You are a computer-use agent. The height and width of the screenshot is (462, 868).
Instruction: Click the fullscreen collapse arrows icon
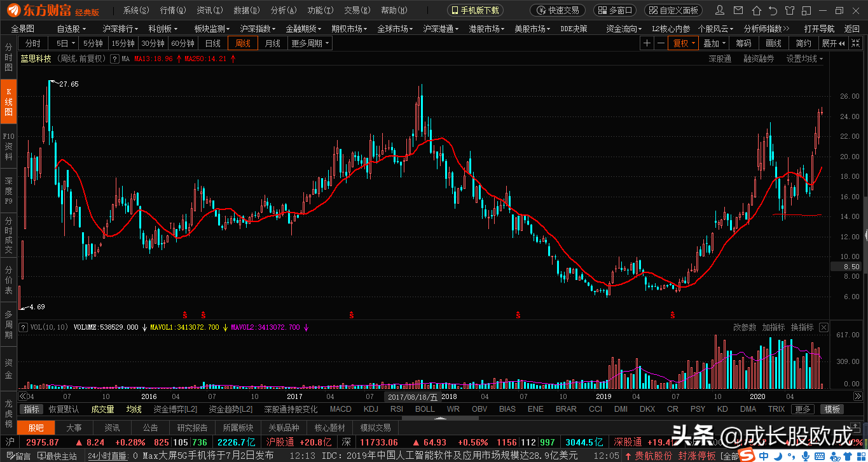(855, 43)
